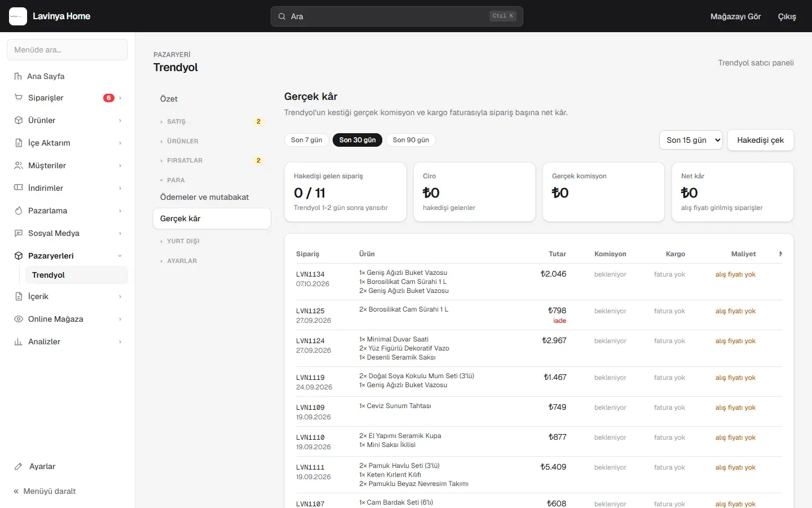Select Gerçek kâr in the side menu

pyautogui.click(x=212, y=218)
